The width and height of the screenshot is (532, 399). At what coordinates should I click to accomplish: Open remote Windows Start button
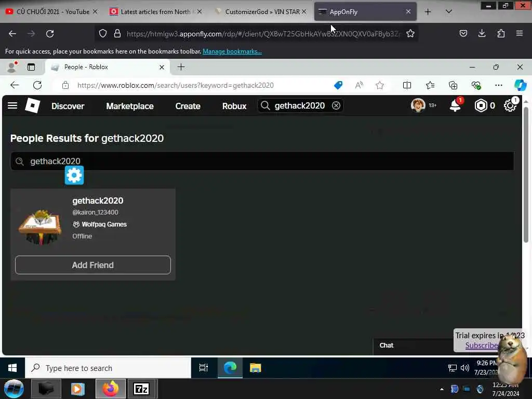click(x=12, y=368)
